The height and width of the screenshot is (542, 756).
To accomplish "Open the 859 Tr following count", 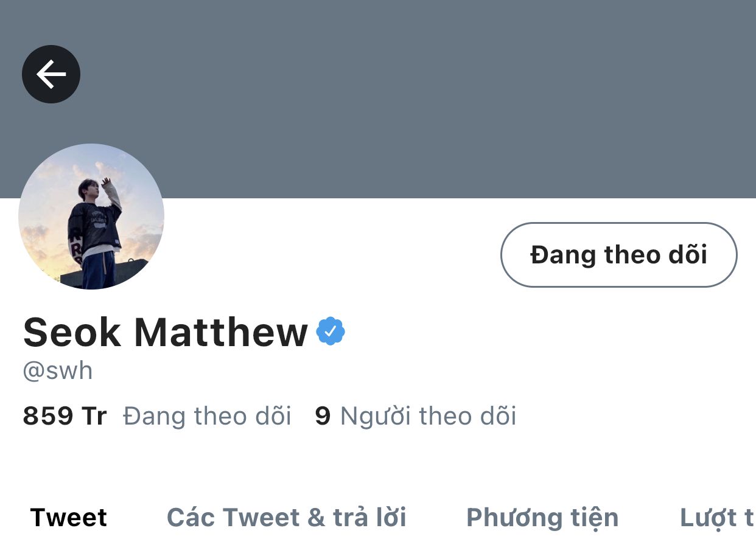I will pyautogui.click(x=65, y=416).
